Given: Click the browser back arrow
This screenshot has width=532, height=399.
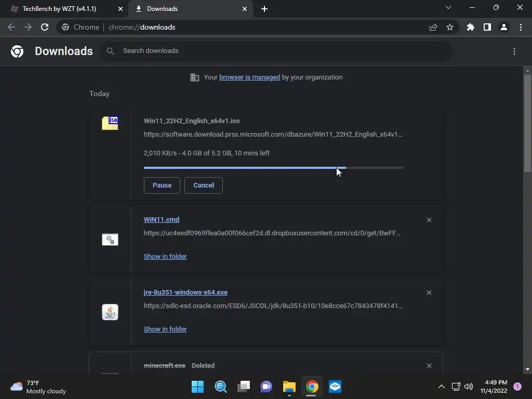Looking at the screenshot, I should click(x=11, y=27).
